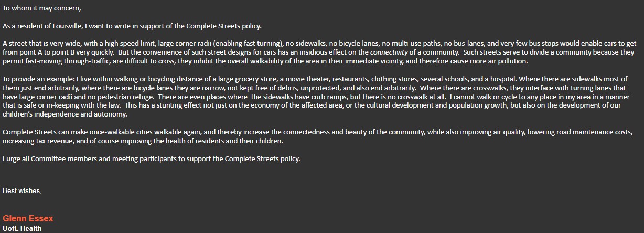
Task: Click the UofL Health organization text
Action: (x=22, y=228)
